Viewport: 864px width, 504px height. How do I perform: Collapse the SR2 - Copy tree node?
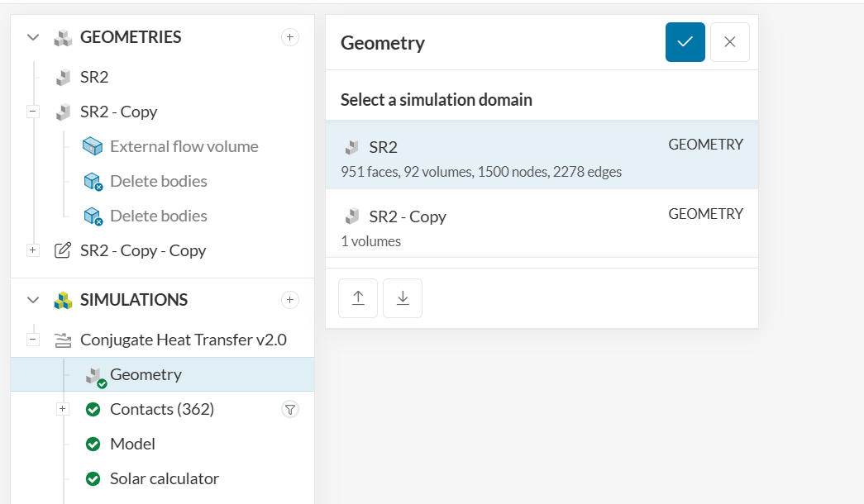pos(33,112)
